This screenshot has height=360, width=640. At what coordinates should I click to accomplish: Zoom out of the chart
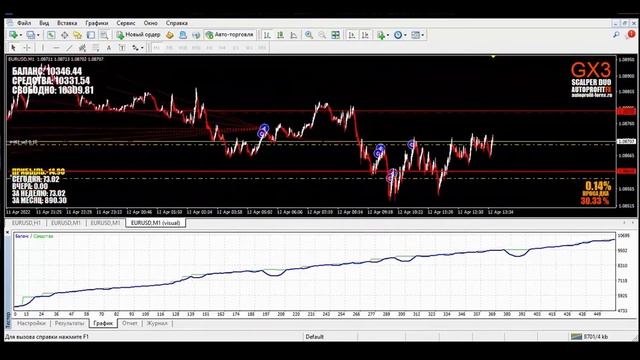(x=322, y=35)
